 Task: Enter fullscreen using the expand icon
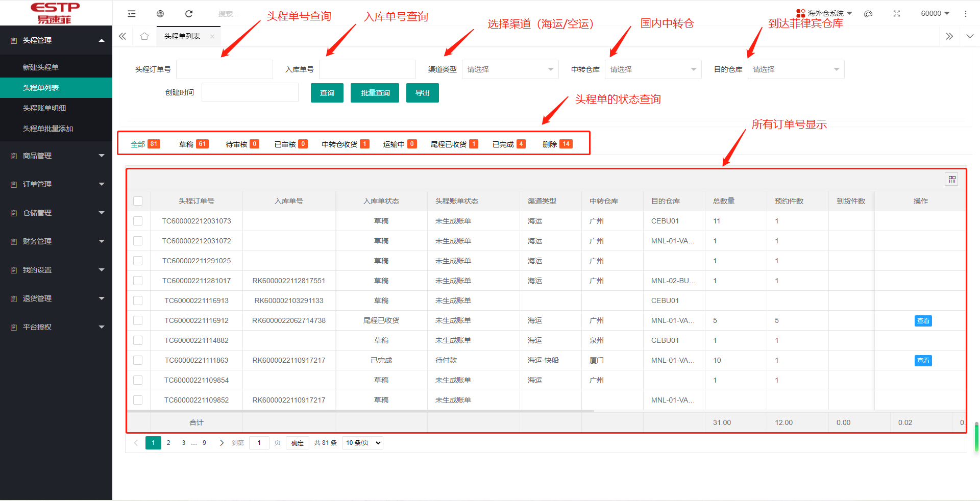point(897,14)
